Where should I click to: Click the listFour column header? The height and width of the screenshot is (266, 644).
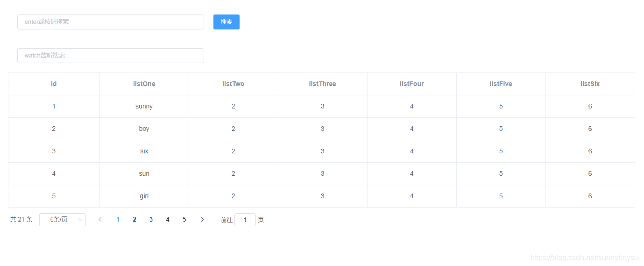[412, 84]
